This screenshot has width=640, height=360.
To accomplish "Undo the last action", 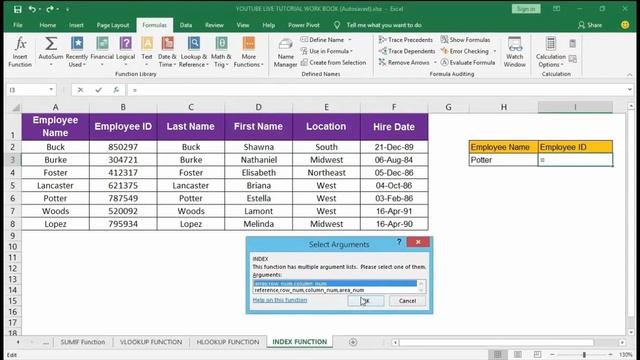I will point(32,9).
